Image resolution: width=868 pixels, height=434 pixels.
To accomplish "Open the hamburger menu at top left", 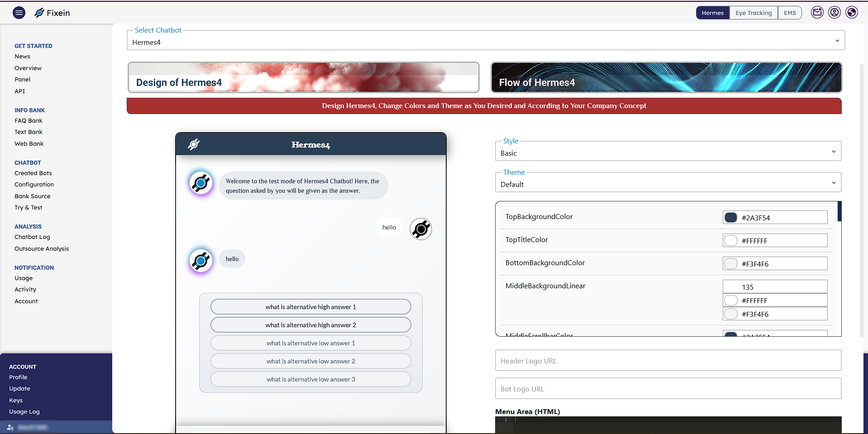I will click(x=19, y=12).
